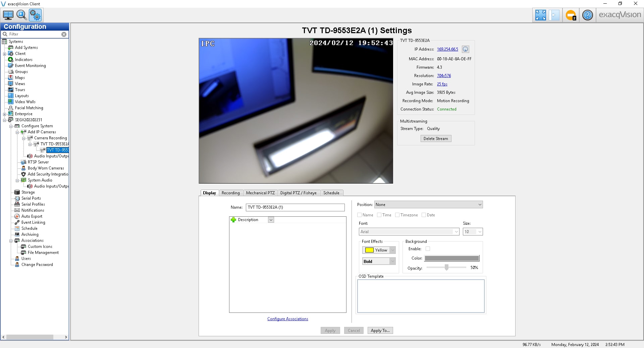The height and width of the screenshot is (348, 644).
Task: Select Event Linking icon in tree
Action: point(17,222)
